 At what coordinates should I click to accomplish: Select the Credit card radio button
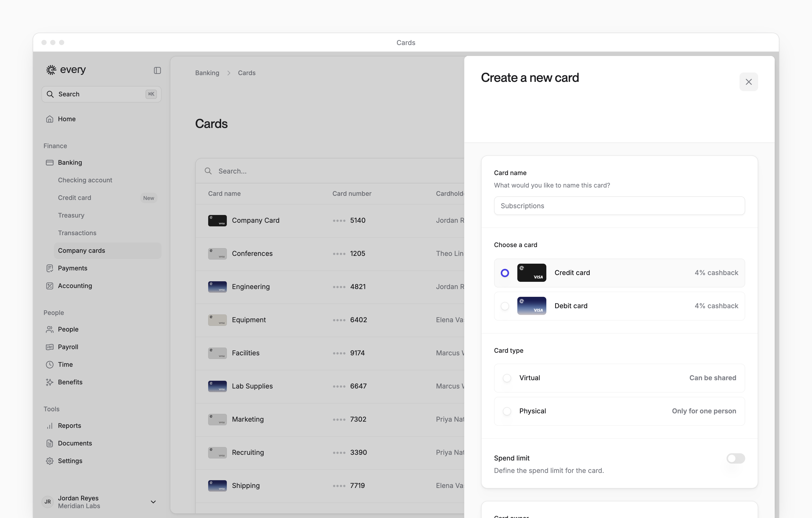pos(504,273)
